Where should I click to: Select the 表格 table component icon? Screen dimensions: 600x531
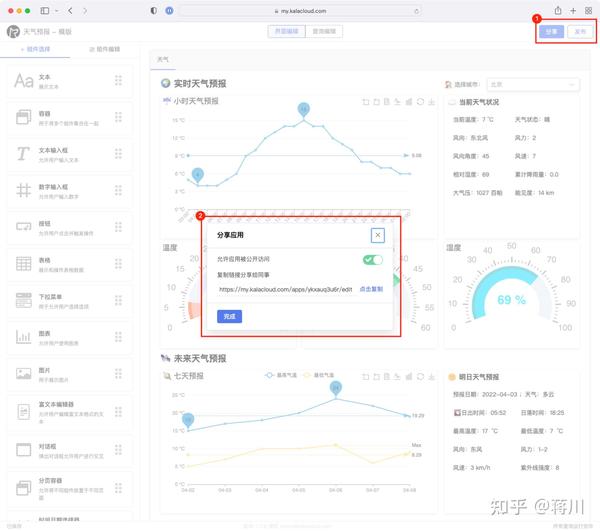coord(24,264)
